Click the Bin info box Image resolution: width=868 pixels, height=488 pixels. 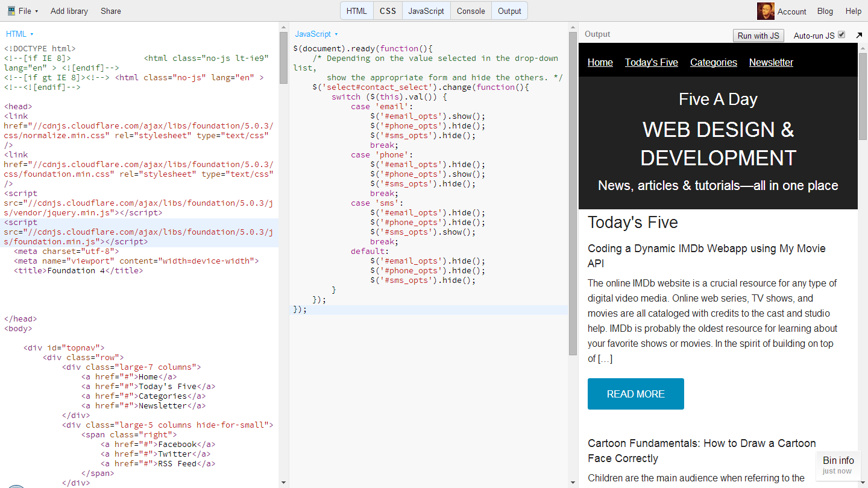838,465
